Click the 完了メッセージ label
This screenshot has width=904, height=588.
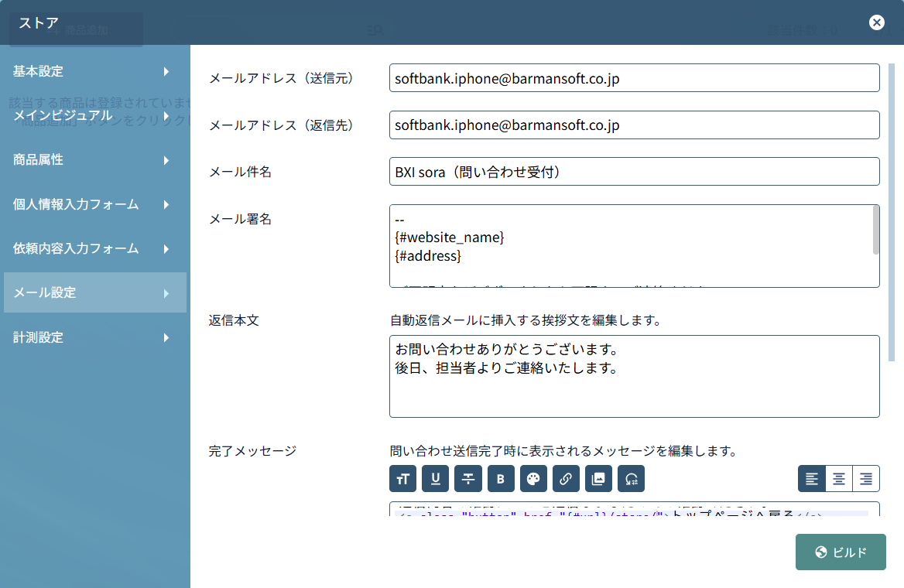tap(252, 451)
